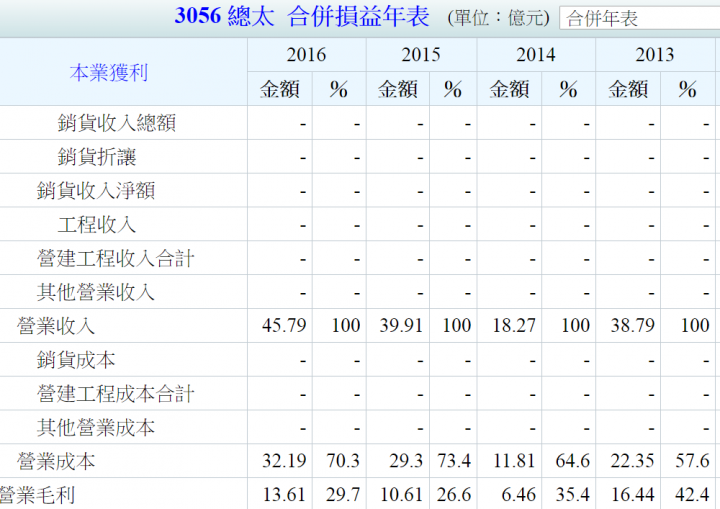This screenshot has height=509, width=720.
Task: Click the 金額 subheader under 2016
Action: (280, 89)
